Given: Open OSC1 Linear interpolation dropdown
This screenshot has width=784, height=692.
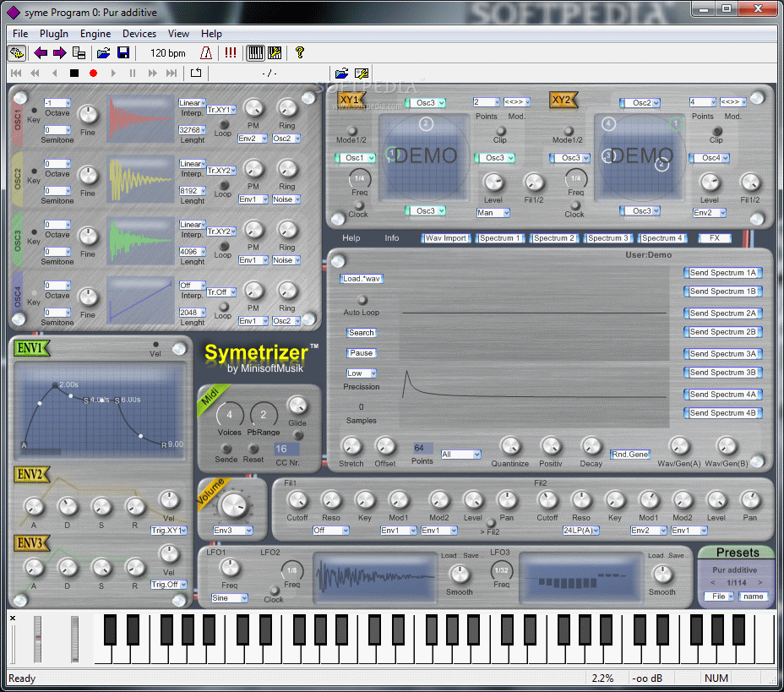Looking at the screenshot, I should coord(193,103).
